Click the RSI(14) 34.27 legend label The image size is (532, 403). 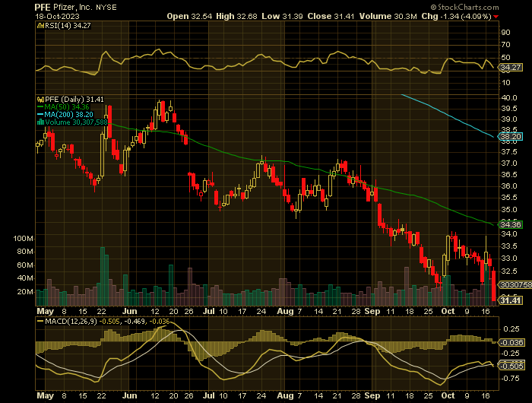tap(68, 25)
